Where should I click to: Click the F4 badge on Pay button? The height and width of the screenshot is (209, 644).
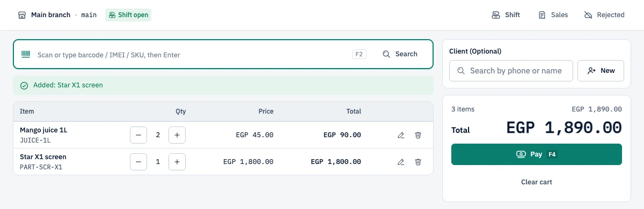point(552,154)
